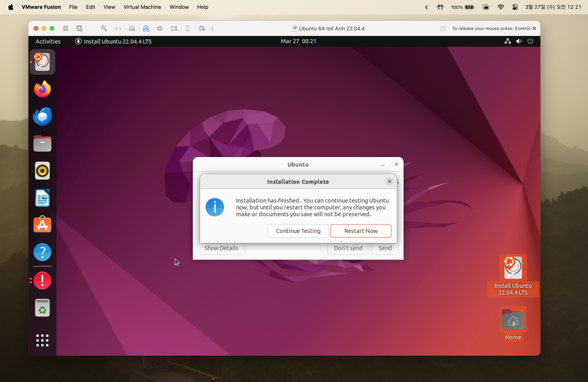This screenshot has height=382, width=588.
Task: Click the VMware sound toolbar icon
Action: tap(160, 28)
